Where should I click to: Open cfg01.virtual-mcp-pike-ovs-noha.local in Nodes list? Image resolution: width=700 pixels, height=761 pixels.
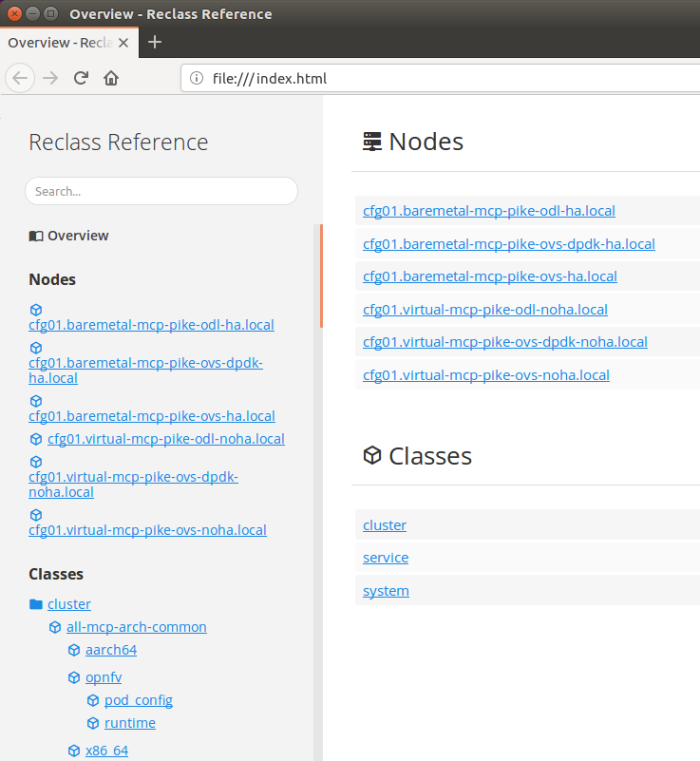click(x=485, y=375)
